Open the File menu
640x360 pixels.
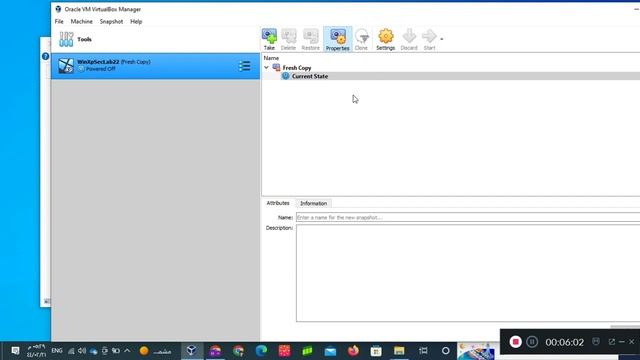coord(59,22)
